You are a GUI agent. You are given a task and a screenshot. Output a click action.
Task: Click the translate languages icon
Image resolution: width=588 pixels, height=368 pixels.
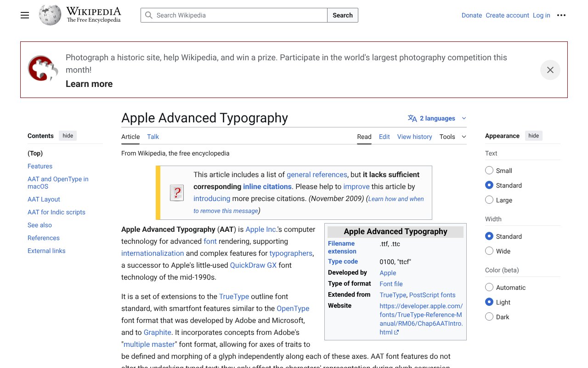(x=412, y=118)
